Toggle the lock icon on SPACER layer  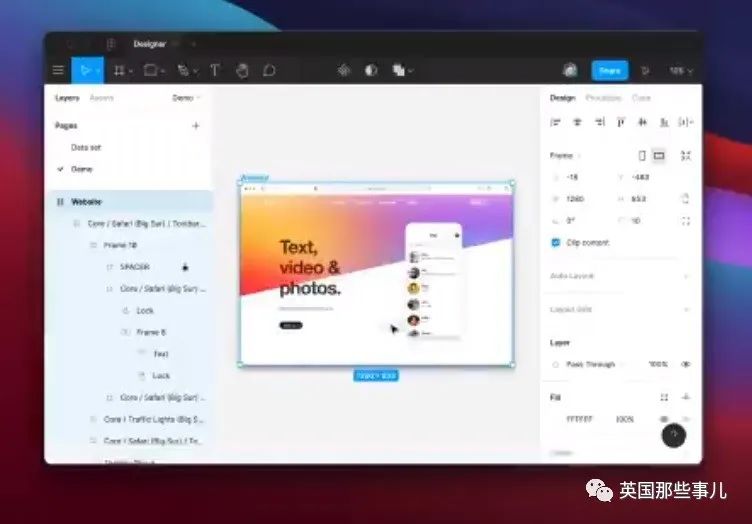click(185, 267)
